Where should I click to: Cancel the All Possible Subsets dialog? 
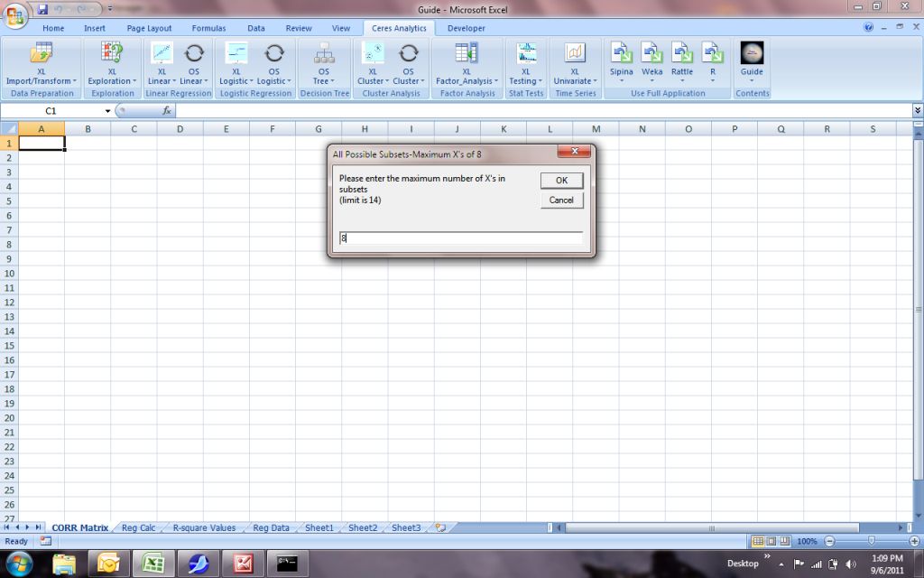click(561, 200)
